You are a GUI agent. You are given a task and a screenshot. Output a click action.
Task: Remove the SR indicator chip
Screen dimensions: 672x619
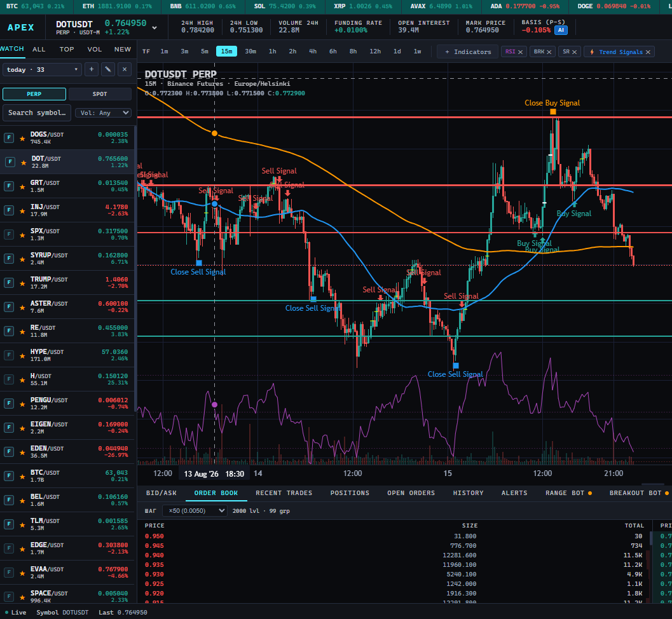coord(574,52)
